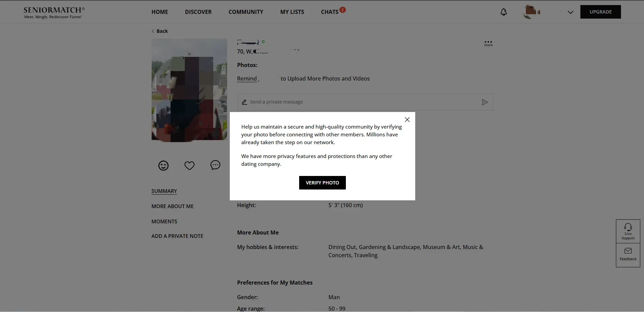Open CHATS with unread badge

pos(333,12)
